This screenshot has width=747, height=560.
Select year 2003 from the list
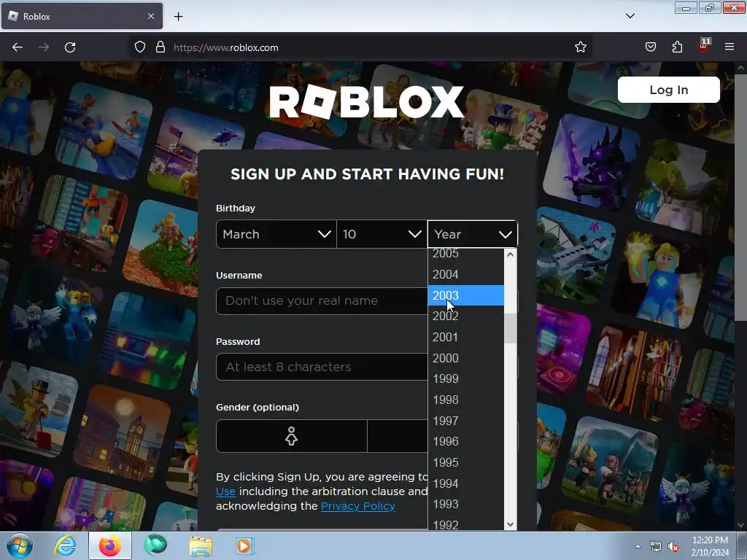pyautogui.click(x=466, y=295)
